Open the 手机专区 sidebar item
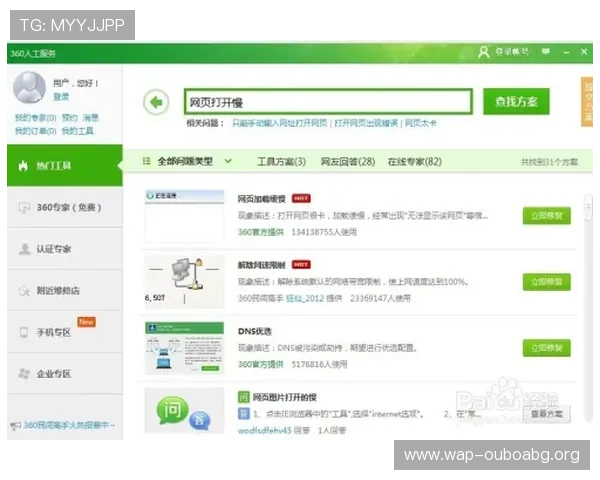This screenshot has width=600, height=480. point(65,332)
